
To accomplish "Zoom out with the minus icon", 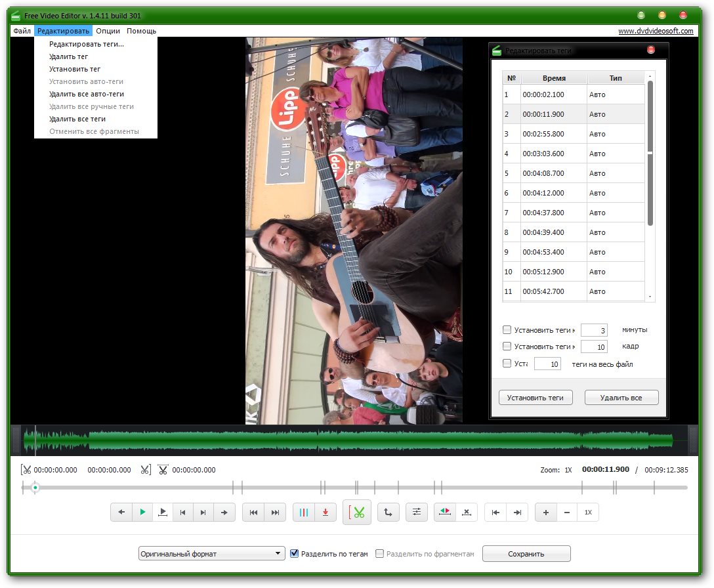I will point(567,513).
